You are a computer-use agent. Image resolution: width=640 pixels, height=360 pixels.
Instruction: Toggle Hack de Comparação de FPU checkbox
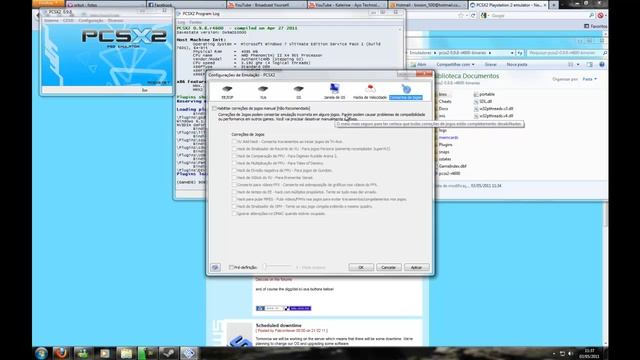[x=234, y=156]
